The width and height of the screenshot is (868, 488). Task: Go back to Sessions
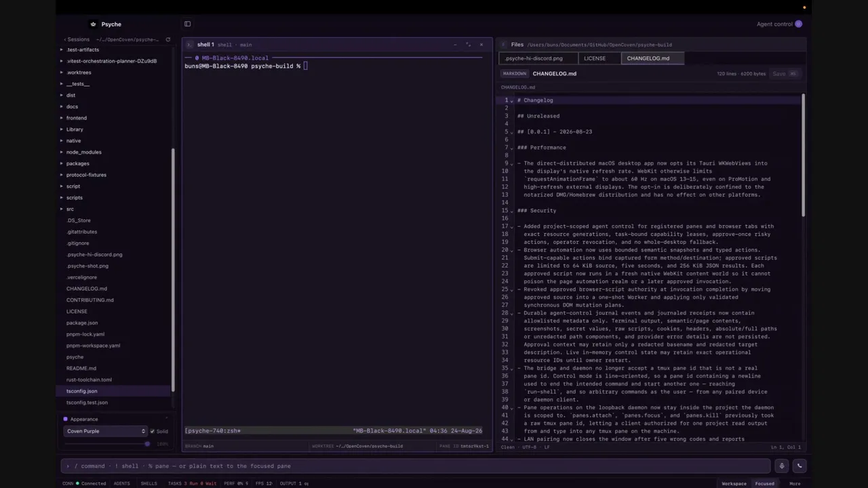tap(77, 39)
